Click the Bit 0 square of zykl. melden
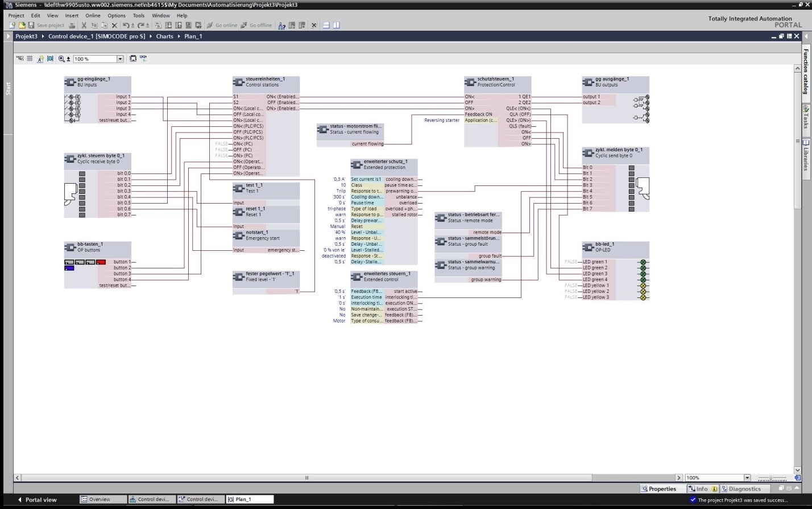This screenshot has width=812, height=509. (631, 168)
